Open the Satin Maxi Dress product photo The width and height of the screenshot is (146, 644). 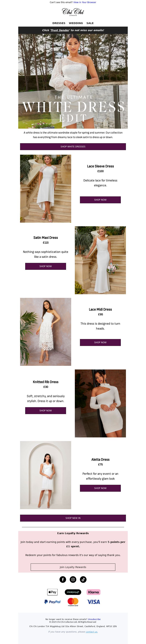(100, 260)
